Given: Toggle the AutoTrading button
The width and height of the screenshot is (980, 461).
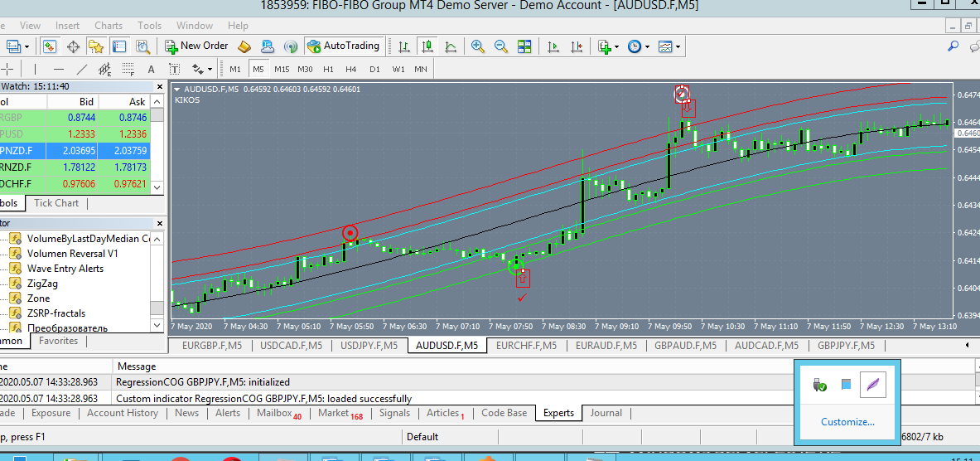Looking at the screenshot, I should 343,46.
